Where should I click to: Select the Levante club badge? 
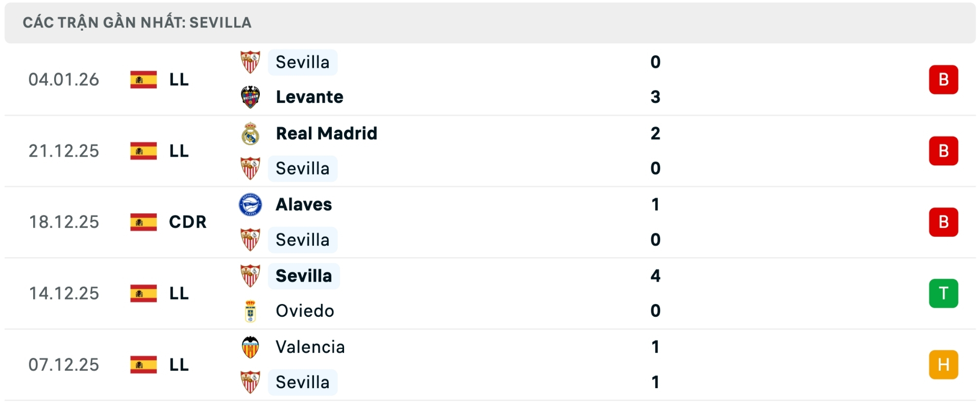click(x=250, y=96)
